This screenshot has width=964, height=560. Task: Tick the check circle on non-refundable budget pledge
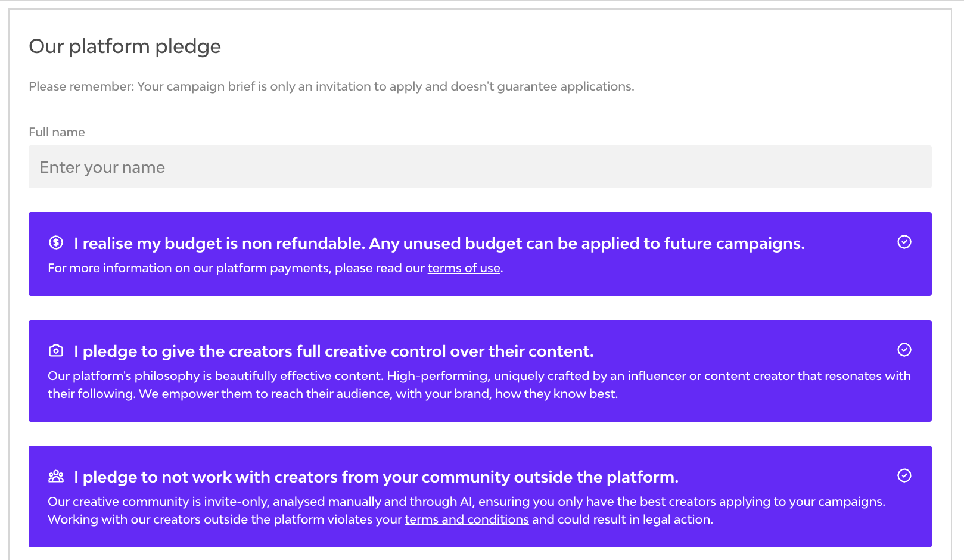click(904, 242)
